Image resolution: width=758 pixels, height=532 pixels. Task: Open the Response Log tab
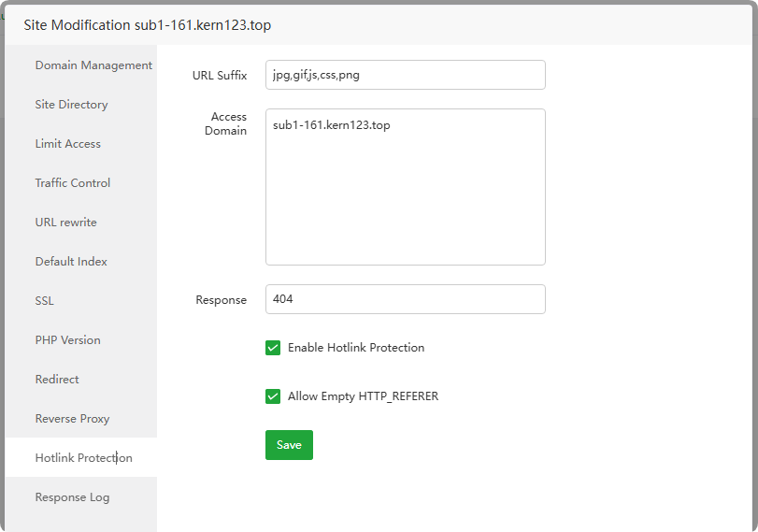72,497
